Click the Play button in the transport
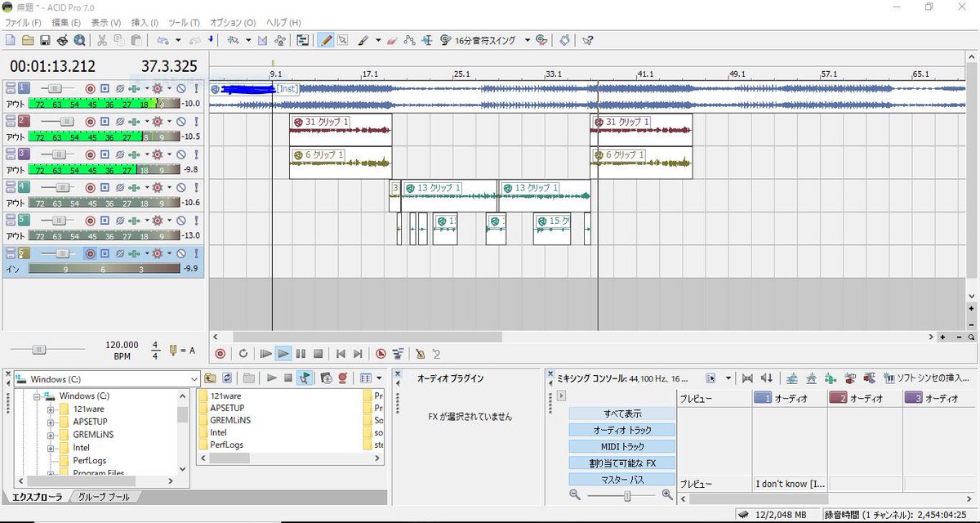Image resolution: width=980 pixels, height=523 pixels. (x=283, y=354)
